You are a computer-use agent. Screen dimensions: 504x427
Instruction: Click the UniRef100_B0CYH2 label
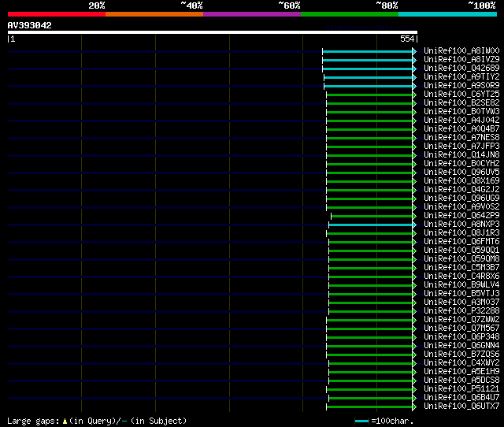pos(461,164)
